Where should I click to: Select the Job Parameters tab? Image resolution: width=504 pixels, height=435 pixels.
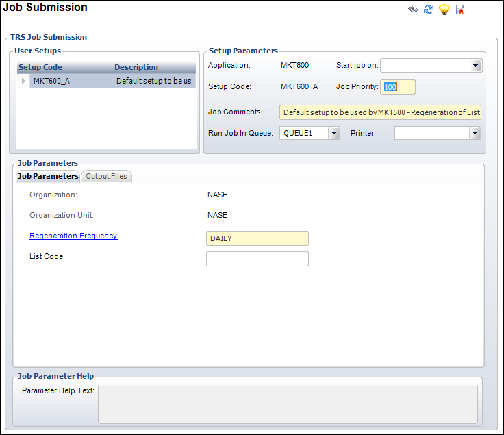pyautogui.click(x=48, y=176)
